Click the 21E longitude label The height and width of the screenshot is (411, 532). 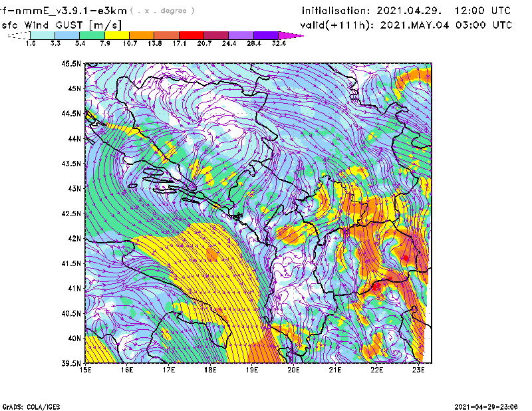pyautogui.click(x=335, y=370)
